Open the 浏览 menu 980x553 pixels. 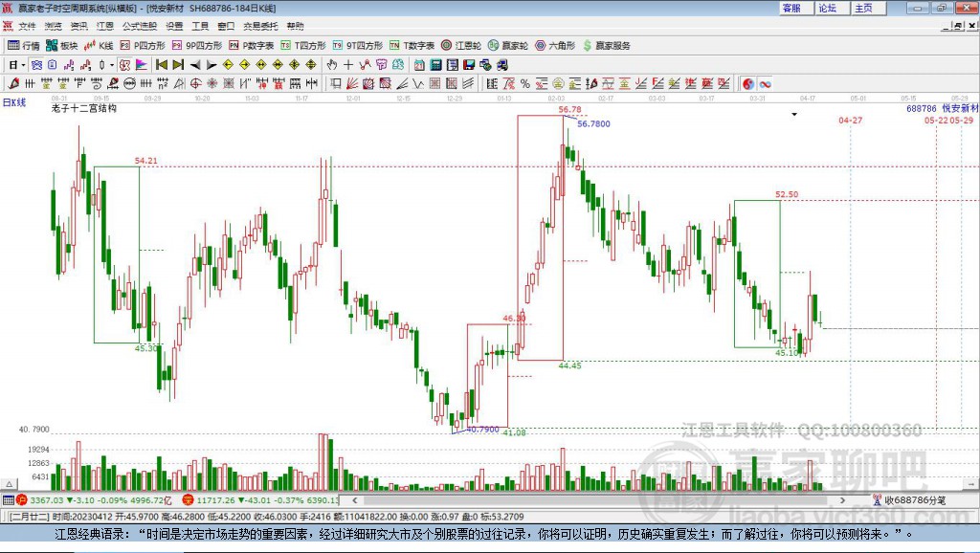[54, 26]
